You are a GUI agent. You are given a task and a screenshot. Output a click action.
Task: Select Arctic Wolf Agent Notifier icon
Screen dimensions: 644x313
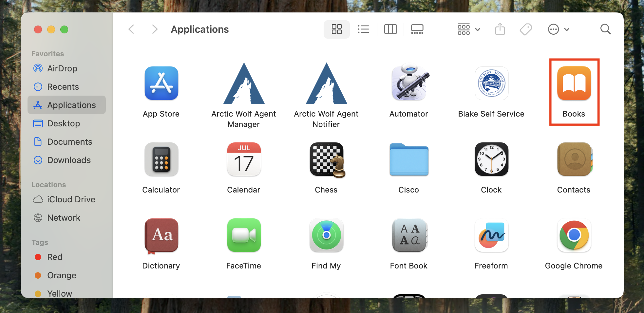coord(326,83)
